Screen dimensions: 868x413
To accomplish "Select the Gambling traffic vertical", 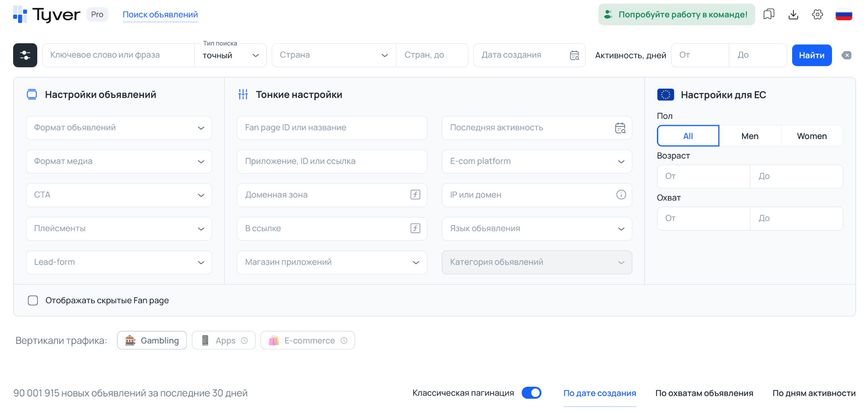I will (152, 340).
